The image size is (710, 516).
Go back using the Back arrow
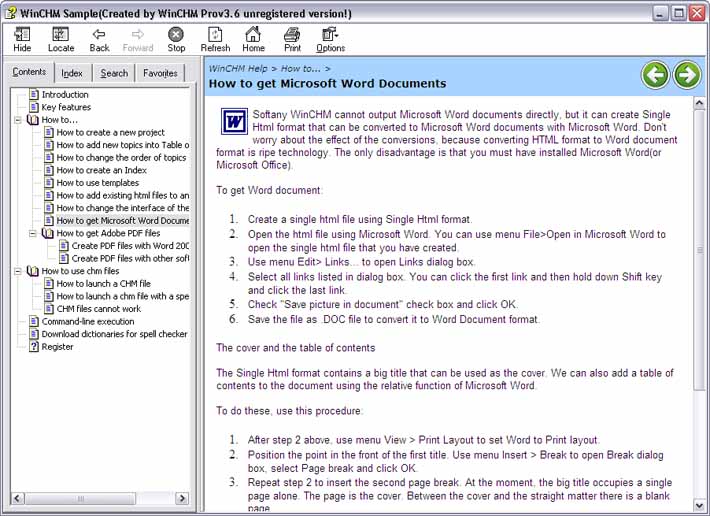point(99,39)
